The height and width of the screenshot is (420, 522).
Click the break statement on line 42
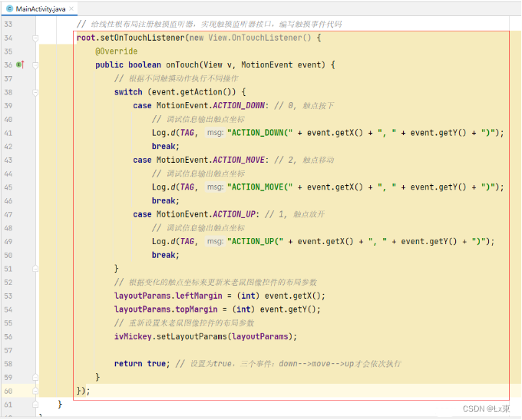[166, 146]
